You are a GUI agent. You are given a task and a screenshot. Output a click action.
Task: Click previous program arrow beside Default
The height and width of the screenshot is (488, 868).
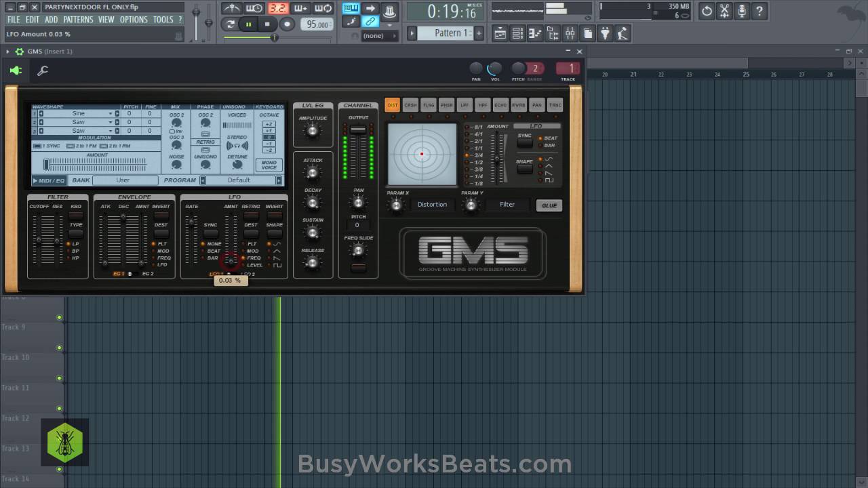point(202,180)
